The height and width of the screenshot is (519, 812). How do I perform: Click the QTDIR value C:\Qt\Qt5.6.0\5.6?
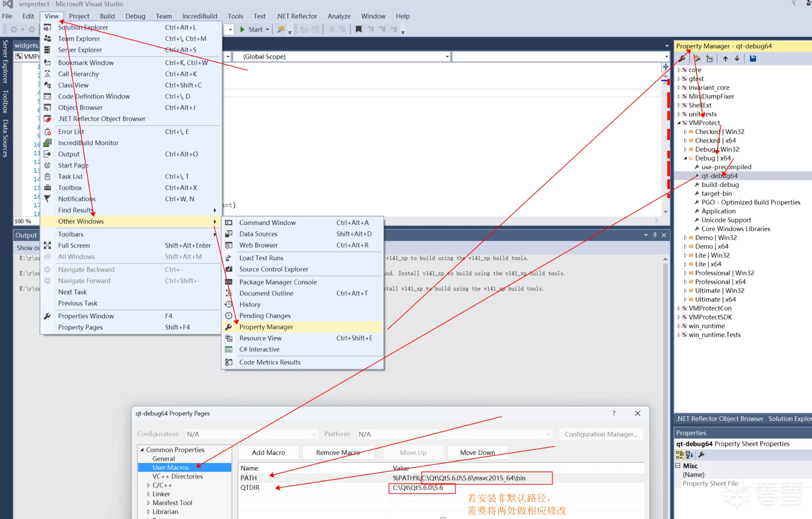(418, 488)
